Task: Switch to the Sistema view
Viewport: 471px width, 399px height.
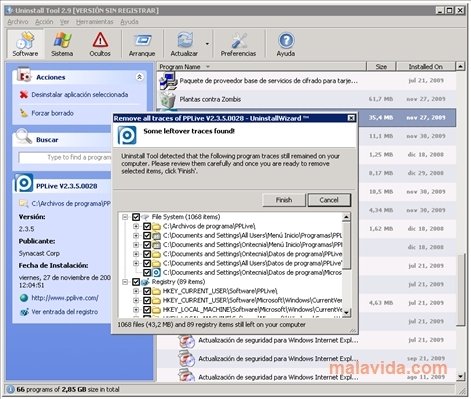Action: [62, 44]
